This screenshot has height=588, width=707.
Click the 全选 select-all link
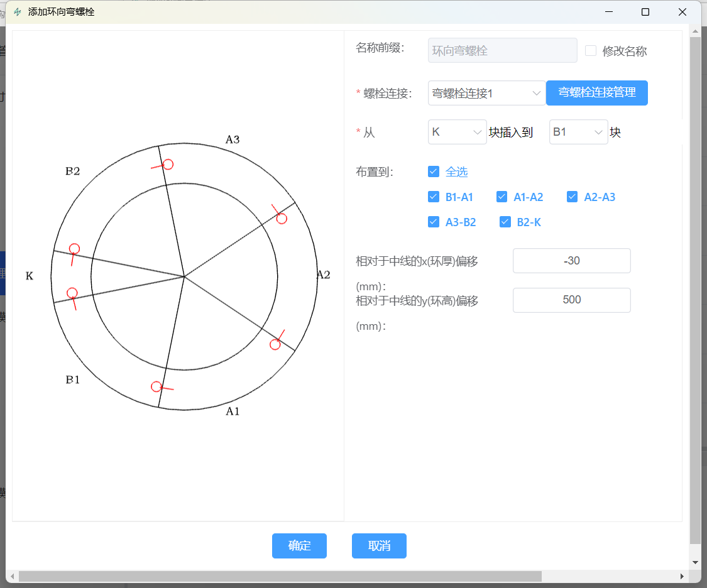click(456, 171)
